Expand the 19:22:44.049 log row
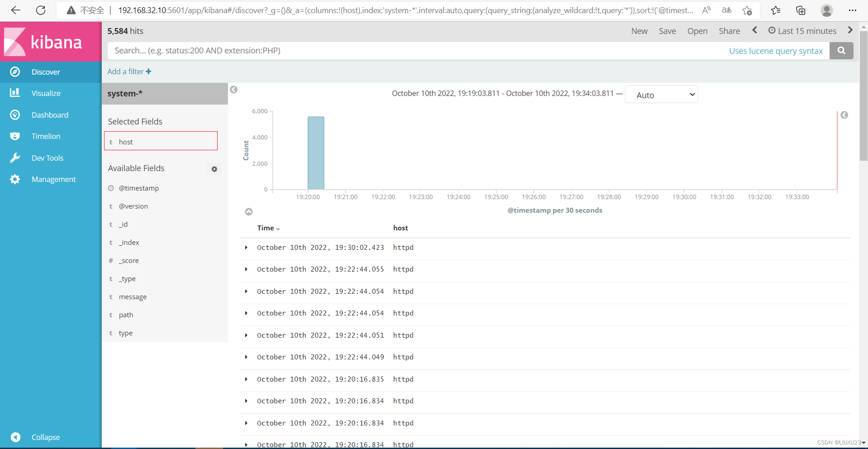This screenshot has width=868, height=449. pyautogui.click(x=246, y=357)
